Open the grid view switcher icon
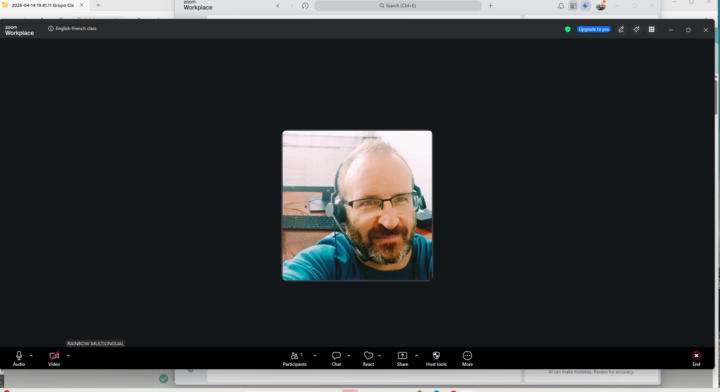Image resolution: width=720 pixels, height=392 pixels. click(x=652, y=29)
